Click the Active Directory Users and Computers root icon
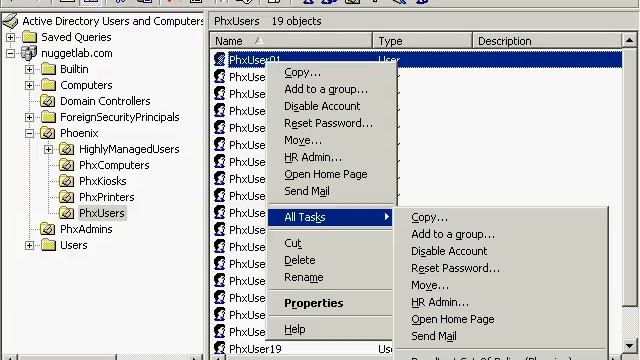This screenshot has height=360, width=640. click(11, 21)
